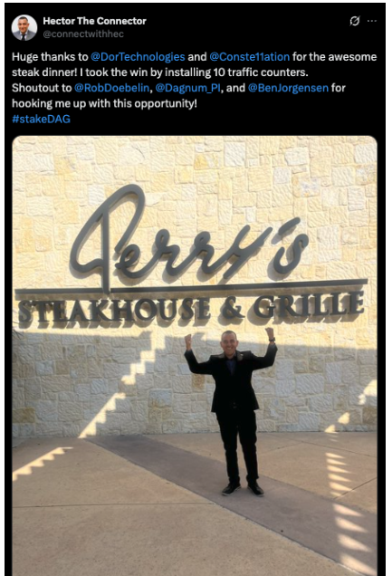Open the three-dot more options menu
Image resolution: width=392 pixels, height=576 pixels.
click(x=372, y=21)
